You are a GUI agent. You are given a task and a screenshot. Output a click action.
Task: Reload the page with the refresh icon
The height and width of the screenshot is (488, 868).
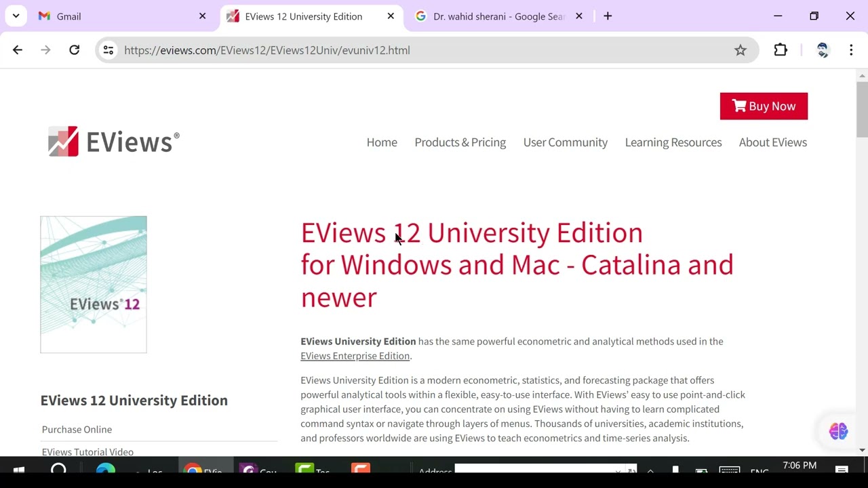pos(75,50)
